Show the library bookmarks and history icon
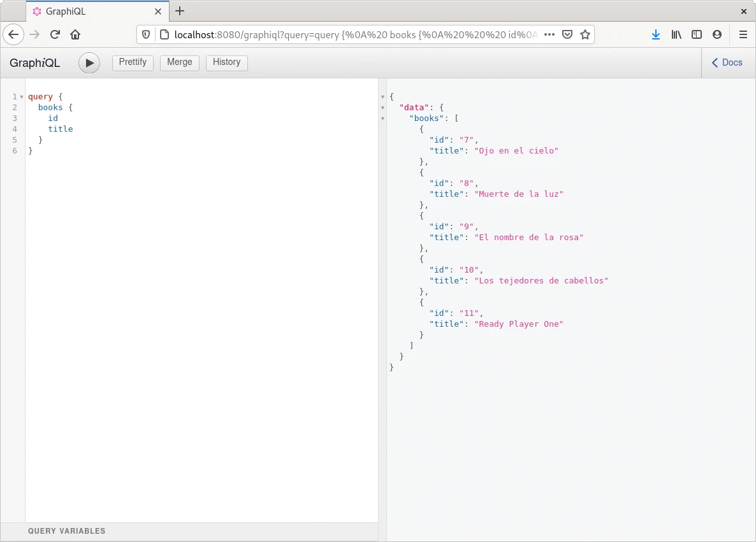756x542 pixels. click(x=676, y=34)
